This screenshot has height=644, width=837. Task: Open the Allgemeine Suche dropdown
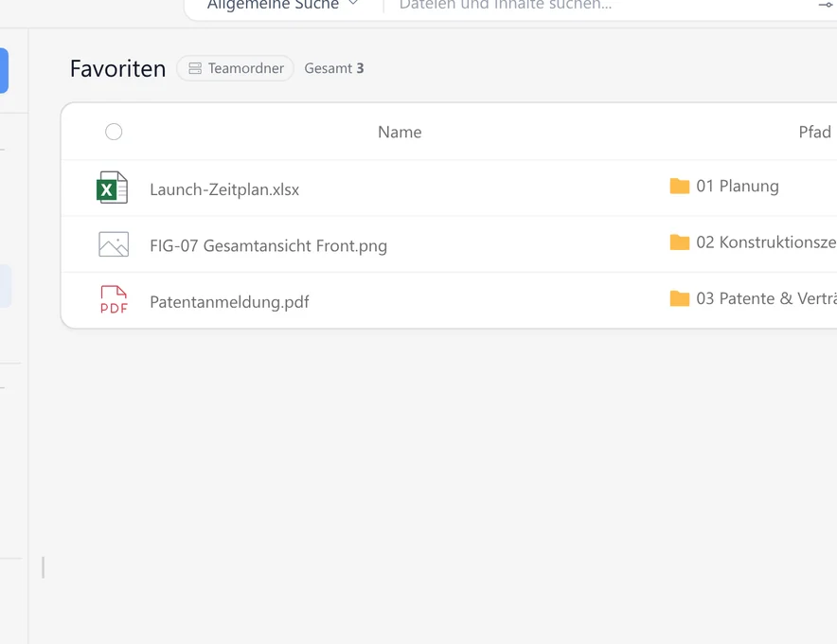(282, 5)
